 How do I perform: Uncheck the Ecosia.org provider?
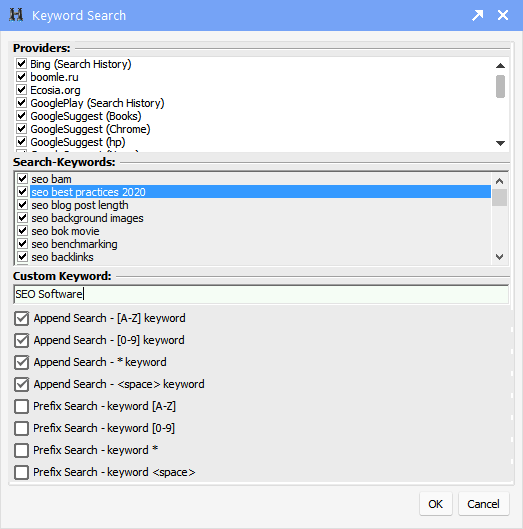tap(22, 90)
